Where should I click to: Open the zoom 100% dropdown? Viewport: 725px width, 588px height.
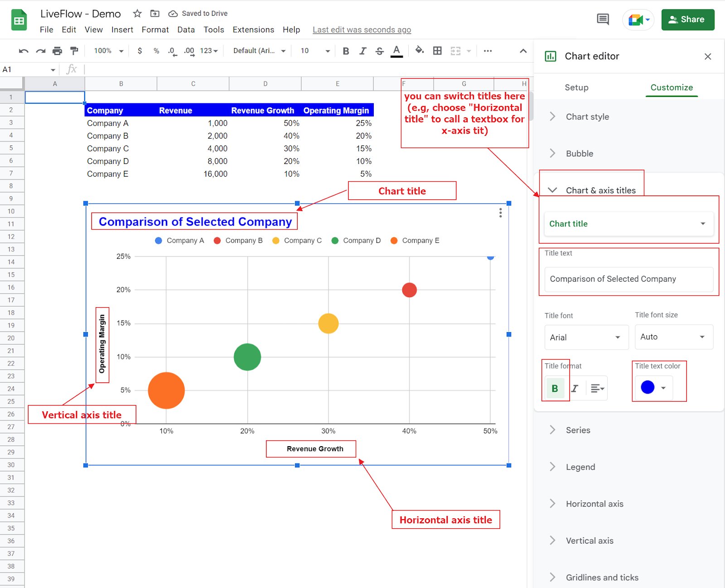click(108, 51)
